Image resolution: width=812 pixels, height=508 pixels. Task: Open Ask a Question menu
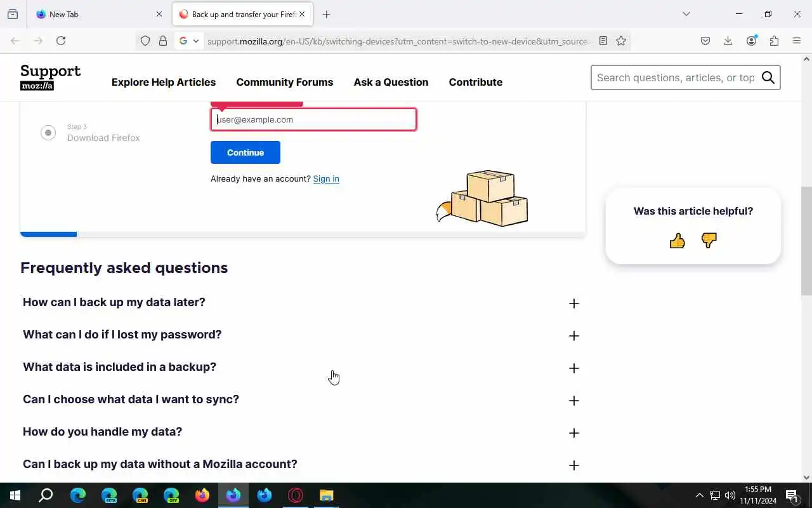click(391, 82)
